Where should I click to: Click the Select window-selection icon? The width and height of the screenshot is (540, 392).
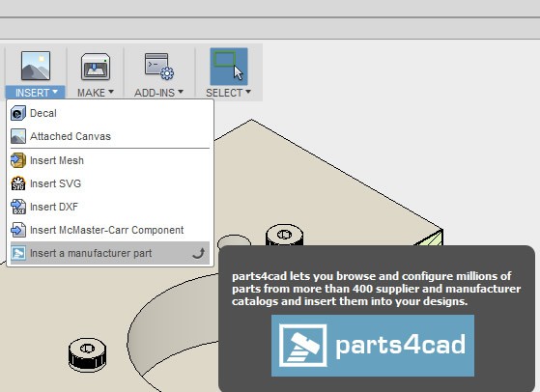(229, 66)
